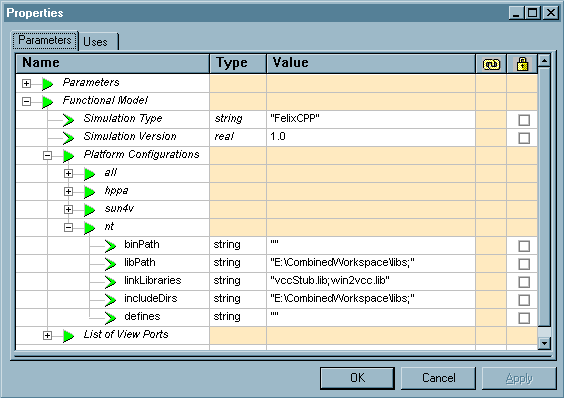Maximize the Properties window
This screenshot has height=398, width=564.
pos(533,13)
